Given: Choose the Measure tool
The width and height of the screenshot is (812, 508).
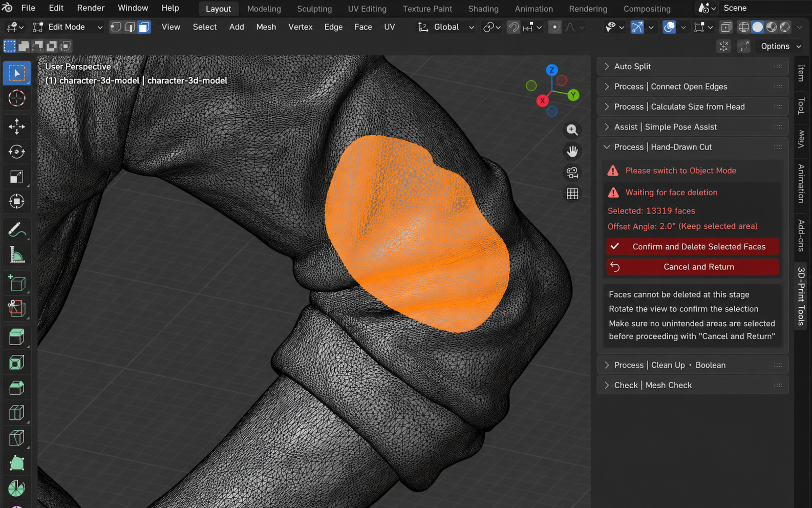Looking at the screenshot, I should (16, 255).
